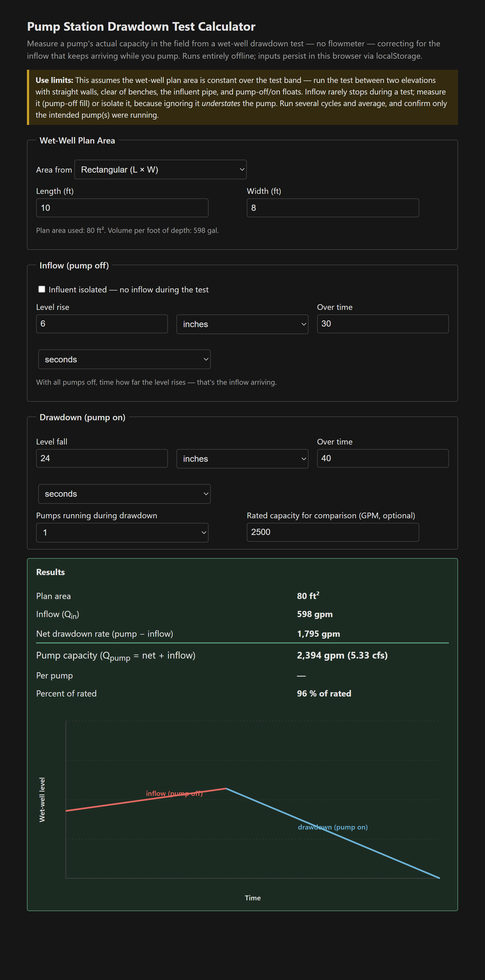Click the 'Inflow (pump off)' section legend
Image resolution: width=485 pixels, height=980 pixels.
(x=74, y=265)
